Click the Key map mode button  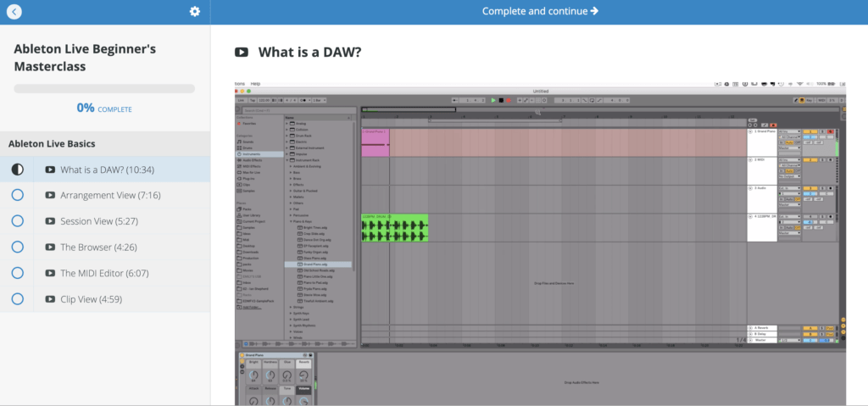tap(810, 100)
